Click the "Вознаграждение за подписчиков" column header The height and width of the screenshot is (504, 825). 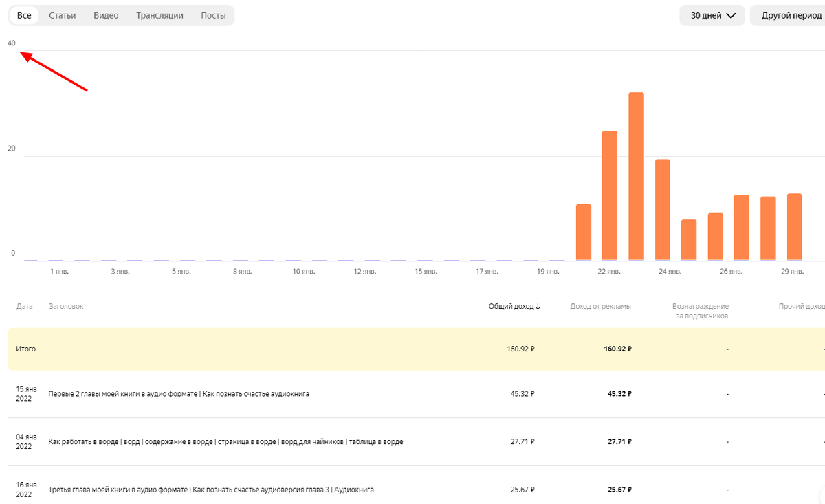point(700,311)
